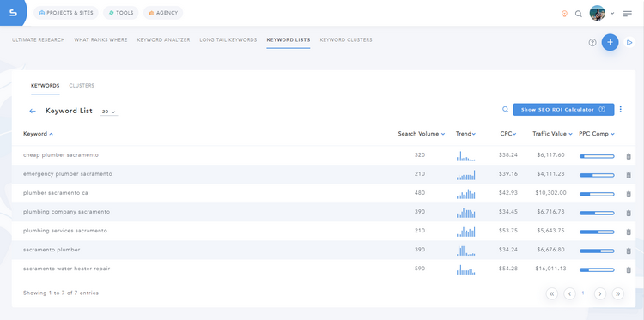
Task: Click the play video tutorial icon
Action: pyautogui.click(x=629, y=42)
